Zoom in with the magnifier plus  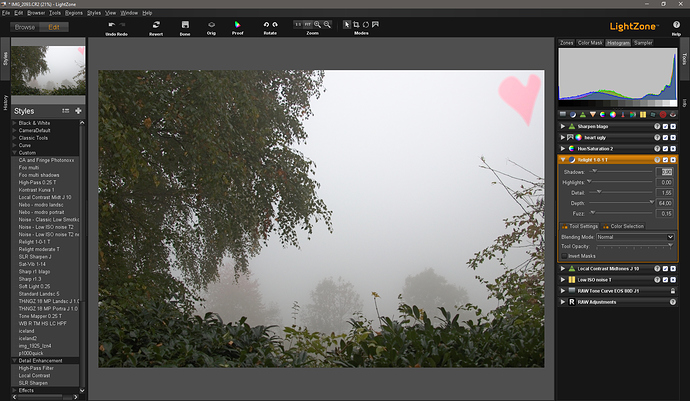(x=317, y=25)
